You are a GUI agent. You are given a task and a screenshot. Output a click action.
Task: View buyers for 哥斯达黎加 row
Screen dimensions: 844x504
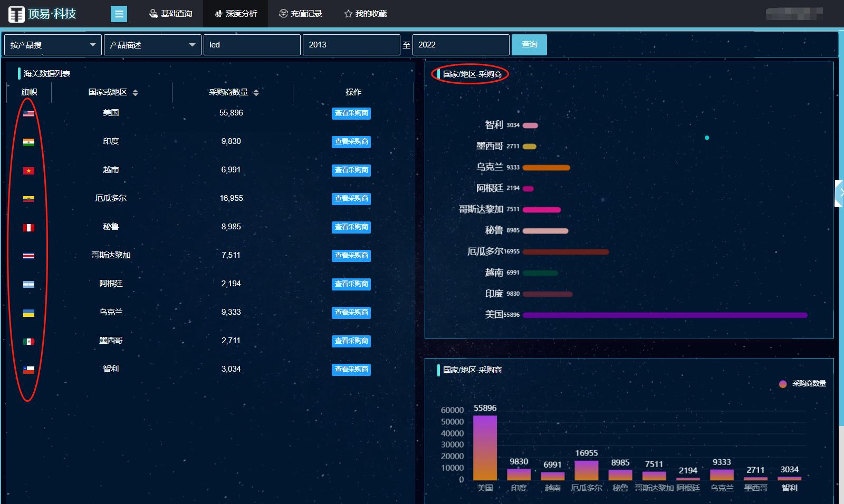tap(351, 256)
